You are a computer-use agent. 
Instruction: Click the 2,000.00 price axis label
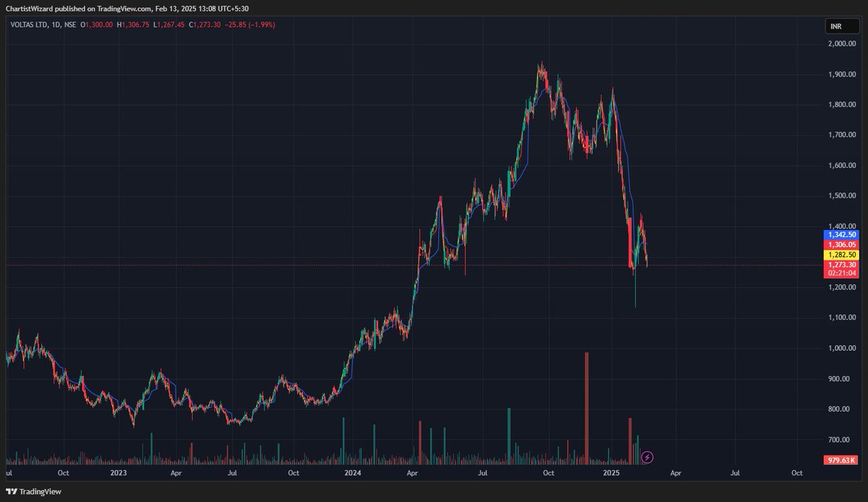[842, 44]
